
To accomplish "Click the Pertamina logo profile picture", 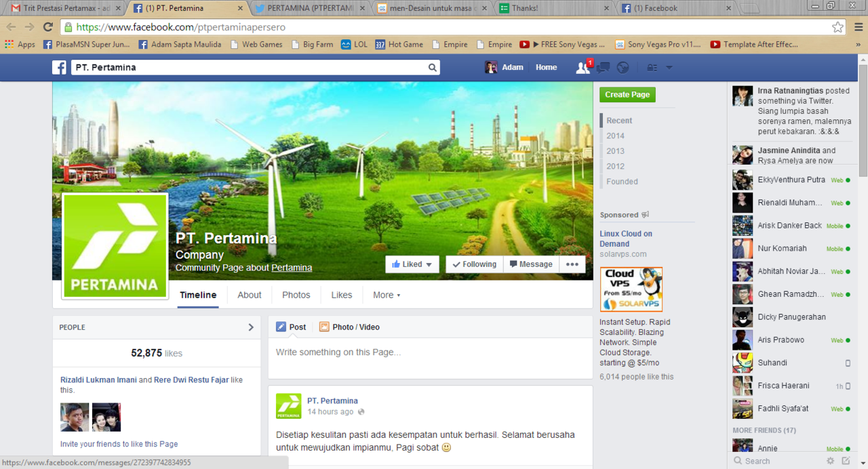I will [115, 245].
